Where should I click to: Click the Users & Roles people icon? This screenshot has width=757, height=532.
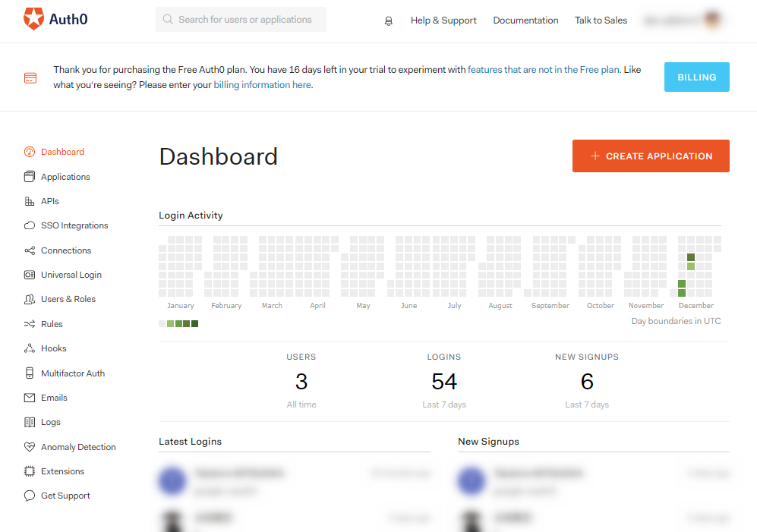coord(30,299)
